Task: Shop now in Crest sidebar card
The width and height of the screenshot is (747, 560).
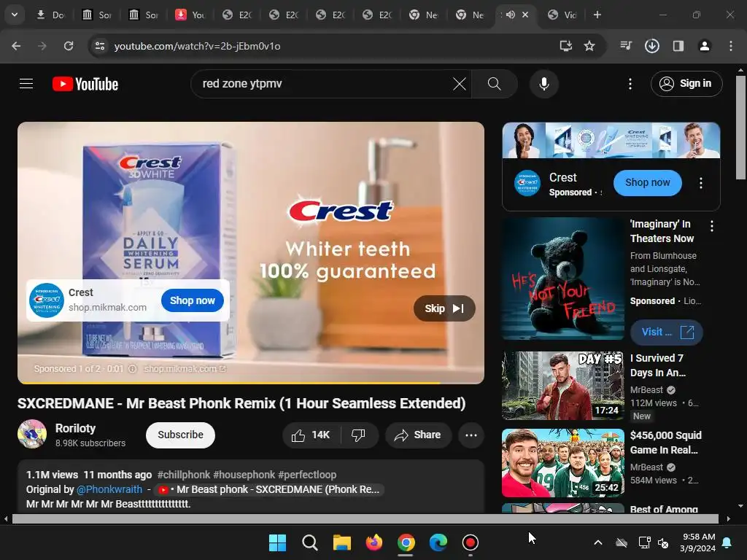Action: 648,183
